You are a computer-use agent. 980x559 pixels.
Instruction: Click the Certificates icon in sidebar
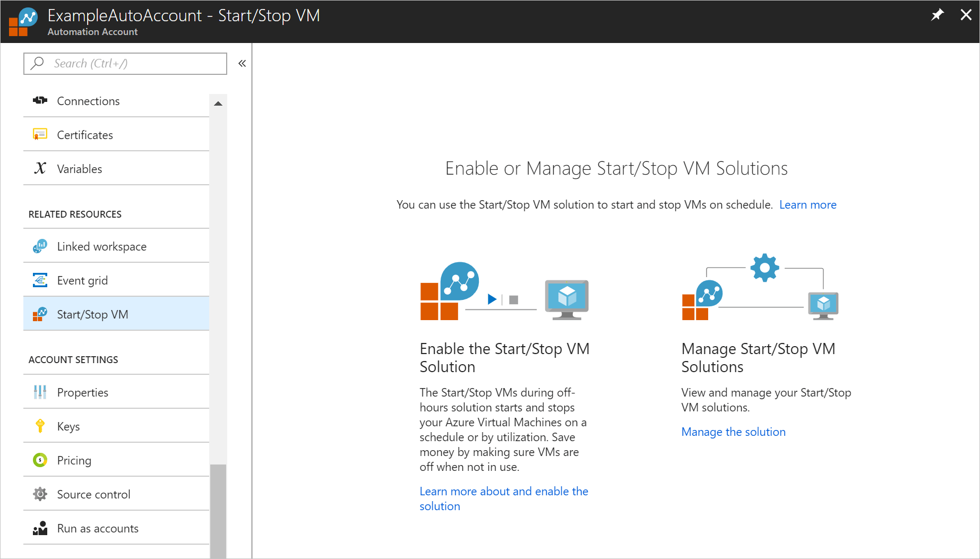click(40, 134)
